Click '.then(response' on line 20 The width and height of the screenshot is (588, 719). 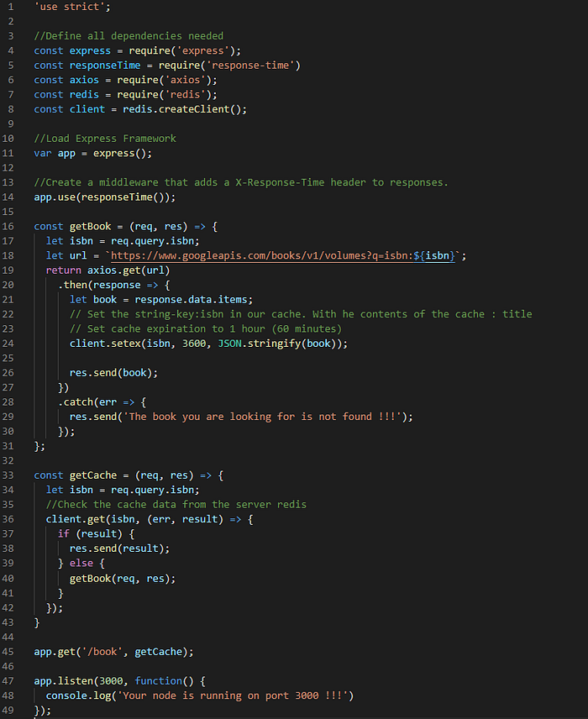pyautogui.click(x=99, y=286)
